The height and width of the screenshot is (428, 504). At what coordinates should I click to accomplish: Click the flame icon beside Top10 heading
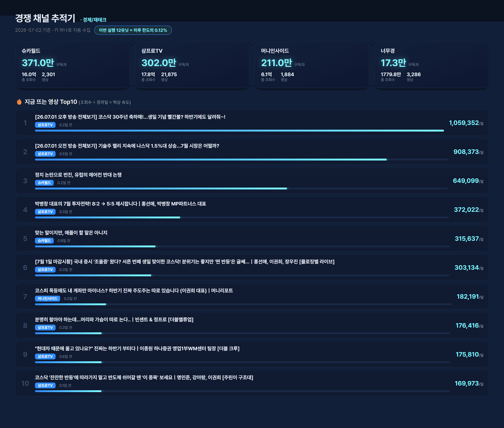19,102
